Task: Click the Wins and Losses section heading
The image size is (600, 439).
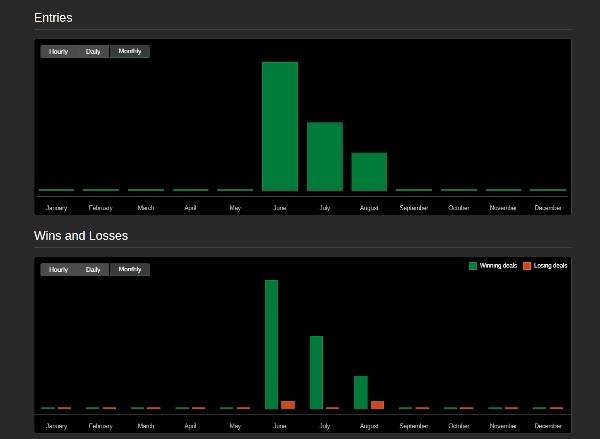Action: click(x=81, y=236)
